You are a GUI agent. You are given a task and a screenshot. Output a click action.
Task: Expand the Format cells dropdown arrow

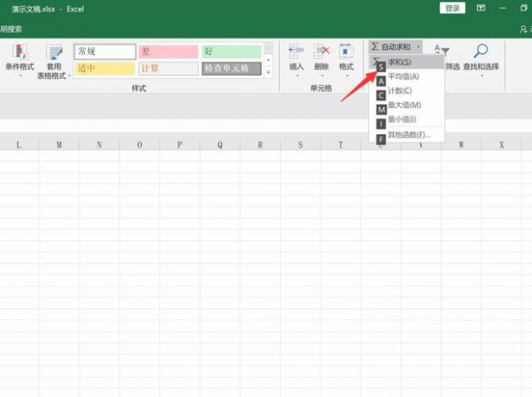[347, 75]
